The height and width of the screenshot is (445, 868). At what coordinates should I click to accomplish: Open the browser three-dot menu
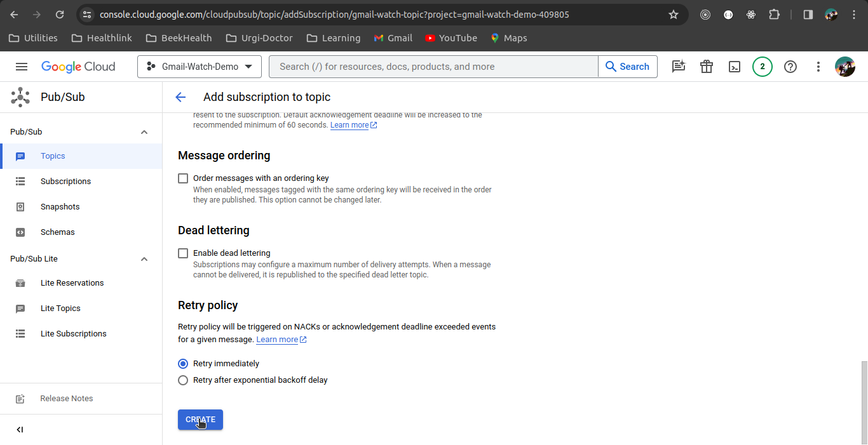(x=855, y=14)
